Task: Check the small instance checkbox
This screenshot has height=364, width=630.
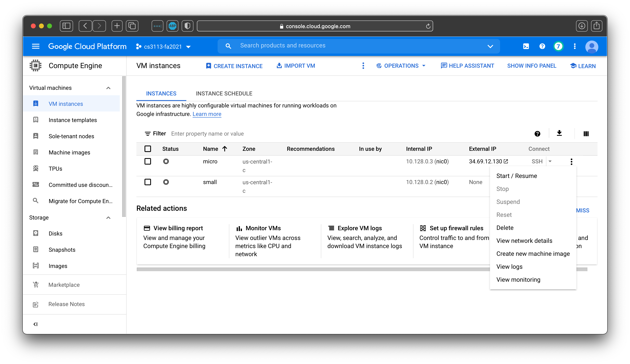Action: pyautogui.click(x=148, y=182)
